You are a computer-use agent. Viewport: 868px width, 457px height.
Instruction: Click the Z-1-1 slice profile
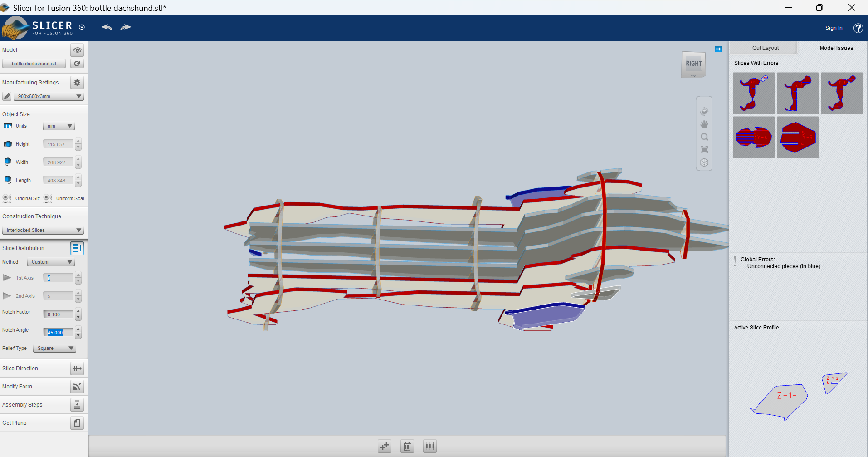click(x=782, y=401)
